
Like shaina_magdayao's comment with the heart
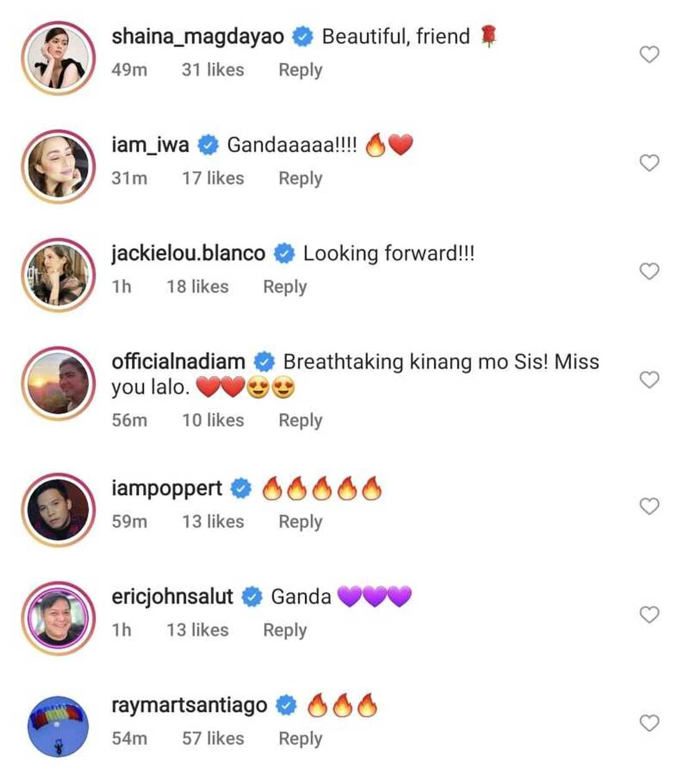point(649,55)
